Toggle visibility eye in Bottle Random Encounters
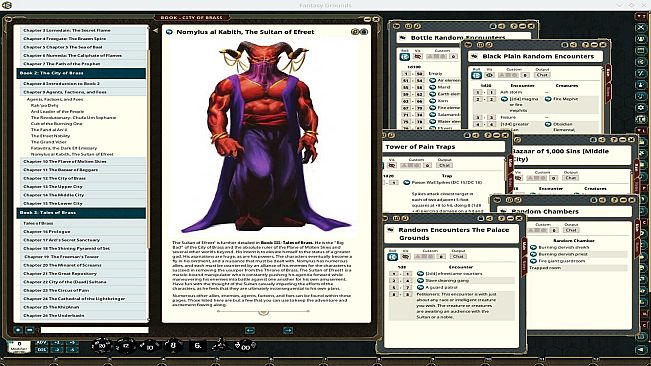The height and width of the screenshot is (366, 651). tap(418, 56)
